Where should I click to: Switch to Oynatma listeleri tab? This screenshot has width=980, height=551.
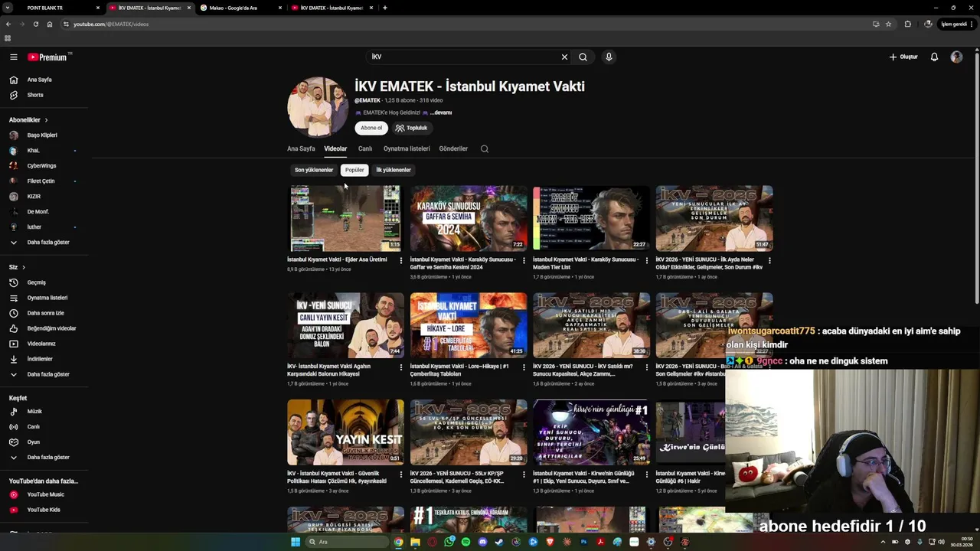click(407, 148)
